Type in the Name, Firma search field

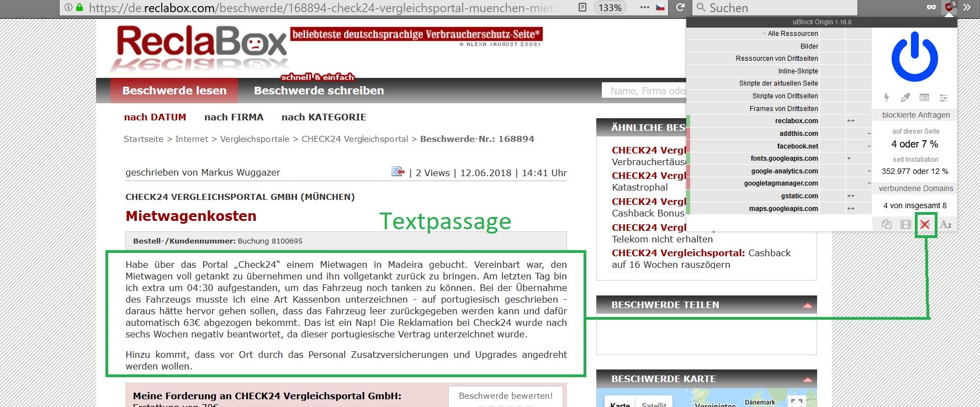pyautogui.click(x=644, y=91)
